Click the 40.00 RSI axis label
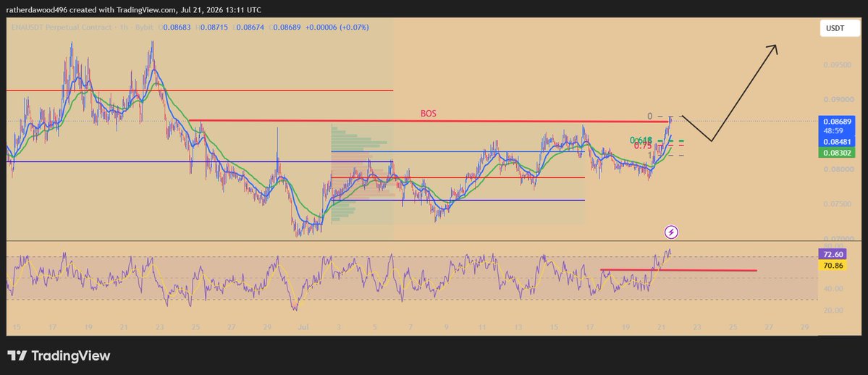Viewport: 868px width, 375px height. 832,289
